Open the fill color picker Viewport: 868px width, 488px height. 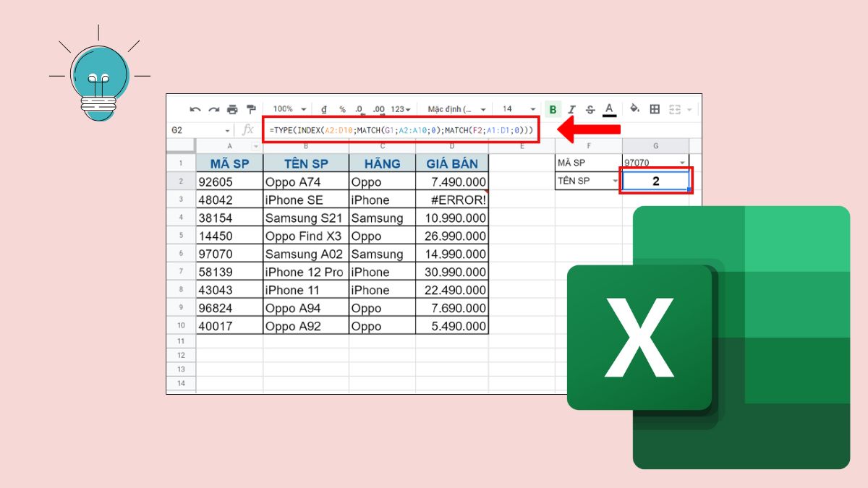635,109
